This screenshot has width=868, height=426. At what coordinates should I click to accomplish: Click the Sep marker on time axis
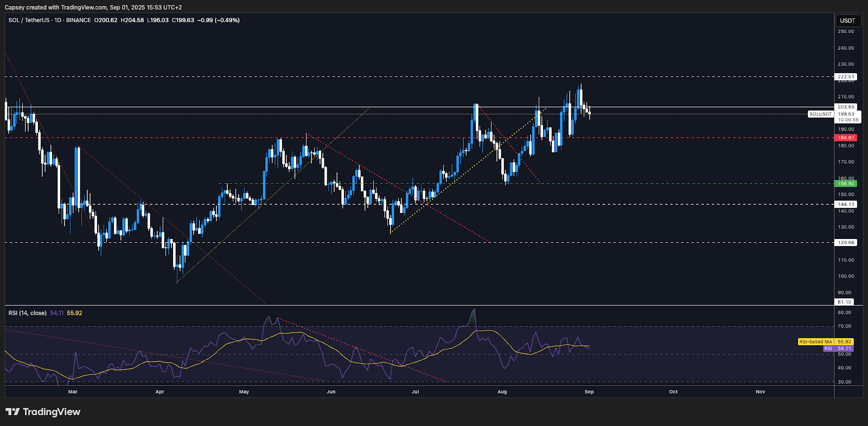589,392
